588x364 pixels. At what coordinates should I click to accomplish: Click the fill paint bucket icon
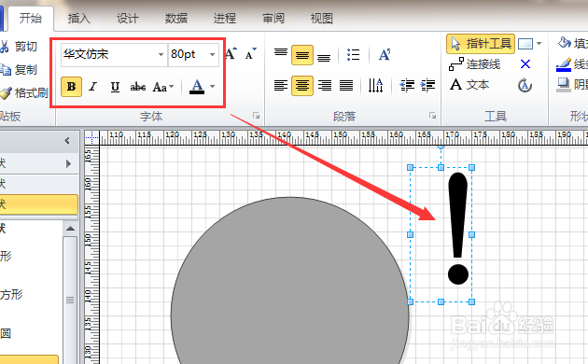[x=564, y=42]
